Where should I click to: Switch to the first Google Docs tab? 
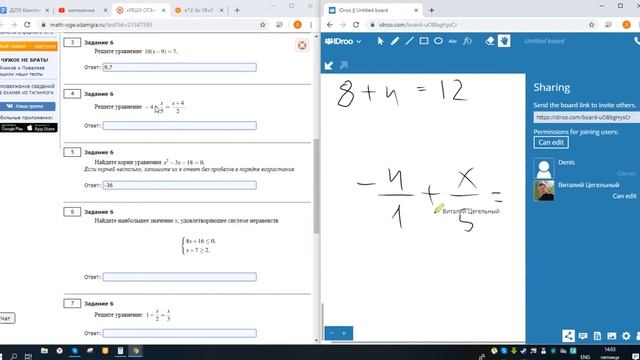point(24,10)
